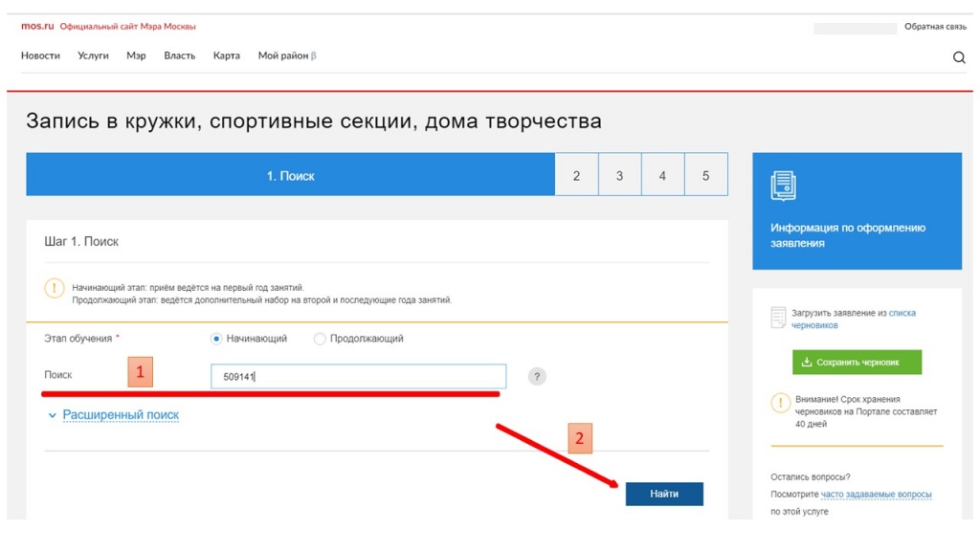The width and height of the screenshot is (980, 551).
Task: Open the 'Мой район' menu item
Action: point(287,55)
